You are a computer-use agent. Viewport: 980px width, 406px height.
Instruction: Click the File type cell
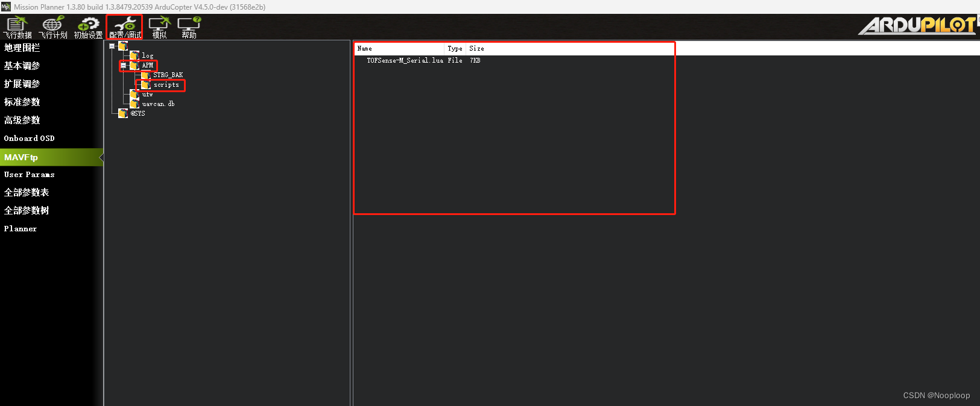coord(455,60)
